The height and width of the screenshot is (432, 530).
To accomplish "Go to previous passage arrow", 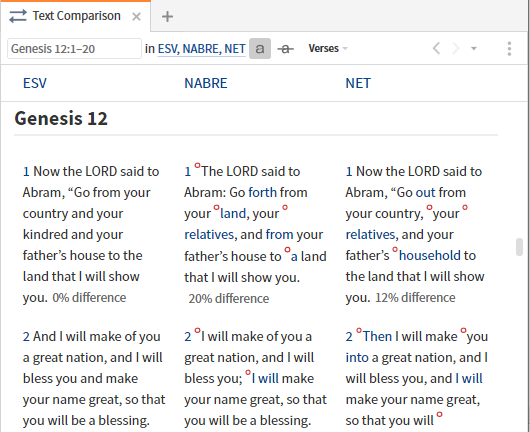I will tap(436, 48).
